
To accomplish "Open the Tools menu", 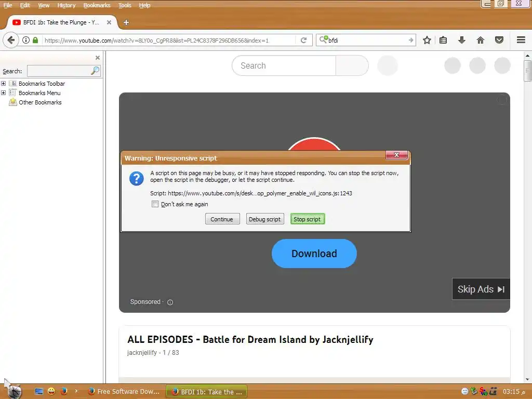I will [x=125, y=5].
